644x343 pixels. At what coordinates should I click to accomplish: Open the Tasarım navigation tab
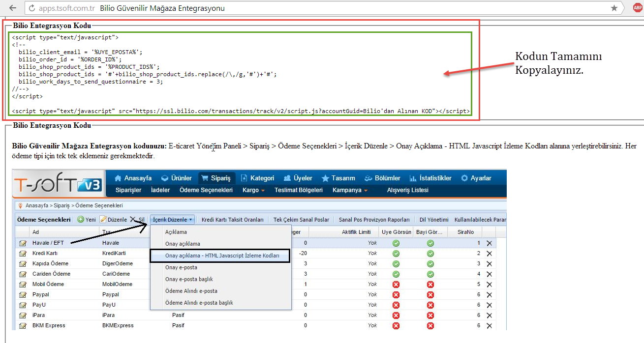[x=338, y=178]
